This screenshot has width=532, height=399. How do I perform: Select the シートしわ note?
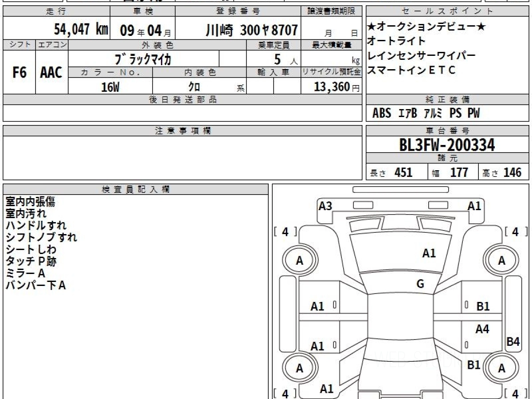[x=31, y=249]
